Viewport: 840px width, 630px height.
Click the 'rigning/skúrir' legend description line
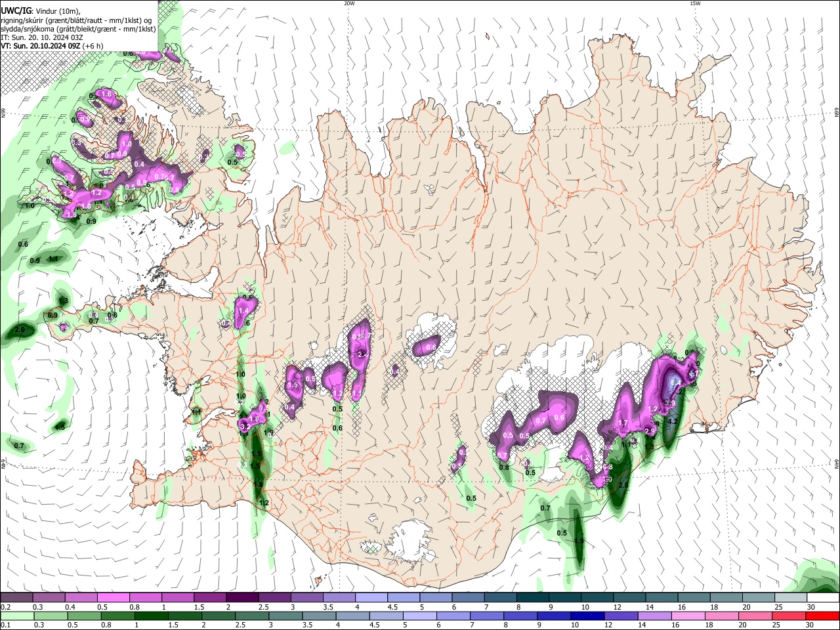coord(76,20)
